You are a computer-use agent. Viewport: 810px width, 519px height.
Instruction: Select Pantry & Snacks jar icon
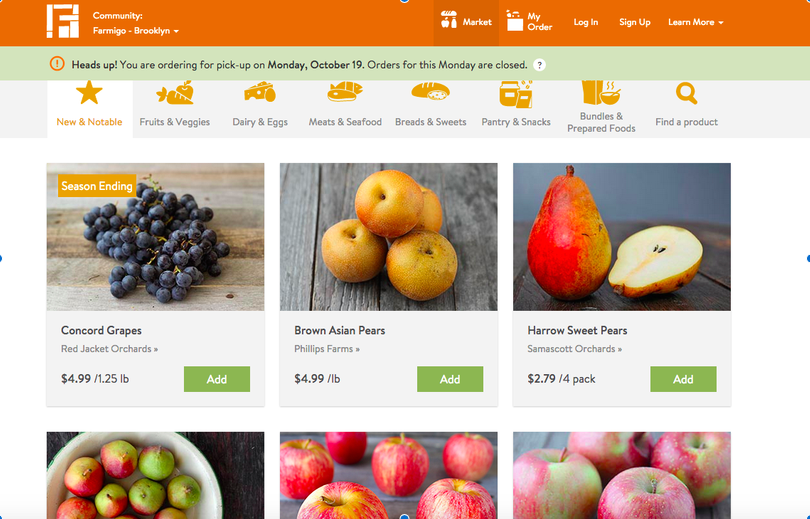[x=516, y=93]
